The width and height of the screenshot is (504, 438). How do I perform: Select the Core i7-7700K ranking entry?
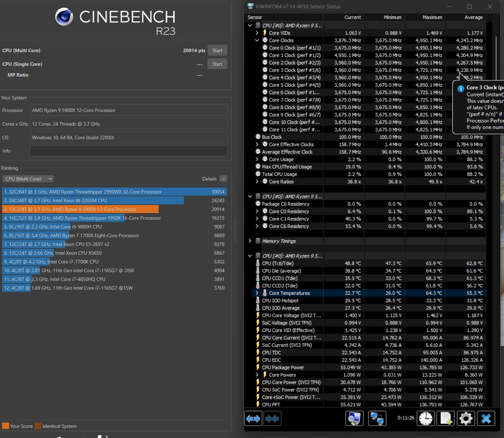click(114, 262)
